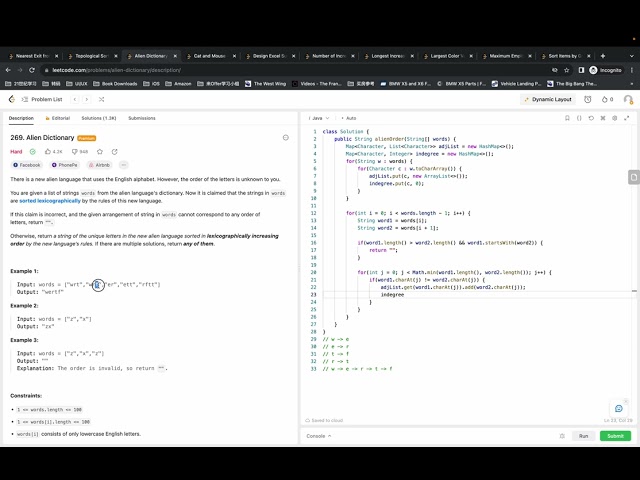This screenshot has width=640, height=480.
Task: Expand editor to fullscreen
Action: pyautogui.click(x=627, y=118)
